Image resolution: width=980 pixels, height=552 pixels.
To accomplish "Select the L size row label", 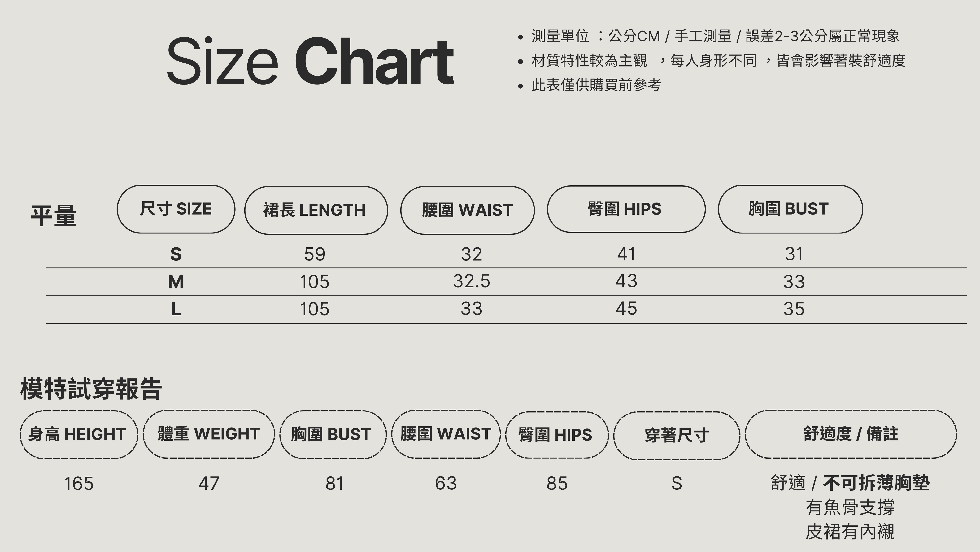I will pyautogui.click(x=176, y=309).
